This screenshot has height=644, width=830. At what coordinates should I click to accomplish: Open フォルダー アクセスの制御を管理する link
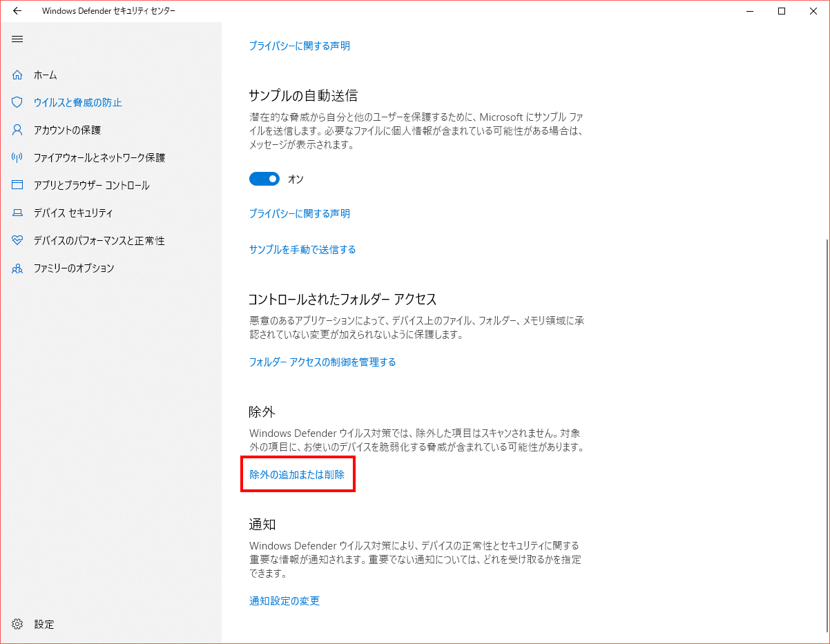322,362
